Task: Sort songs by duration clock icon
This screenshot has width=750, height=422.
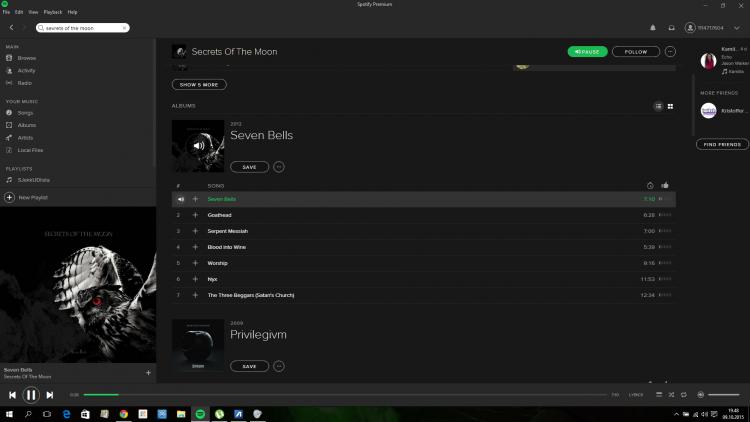Action: coord(650,186)
